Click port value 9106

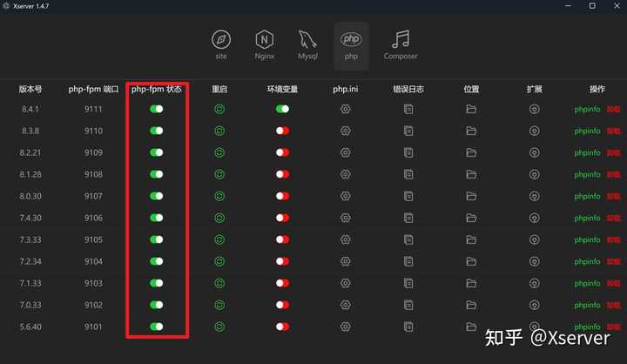[x=93, y=218]
